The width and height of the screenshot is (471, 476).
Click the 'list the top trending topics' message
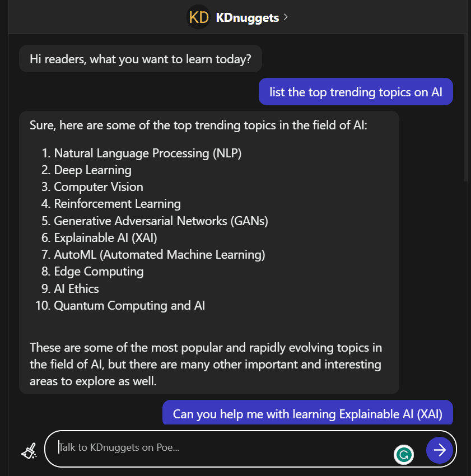(356, 92)
